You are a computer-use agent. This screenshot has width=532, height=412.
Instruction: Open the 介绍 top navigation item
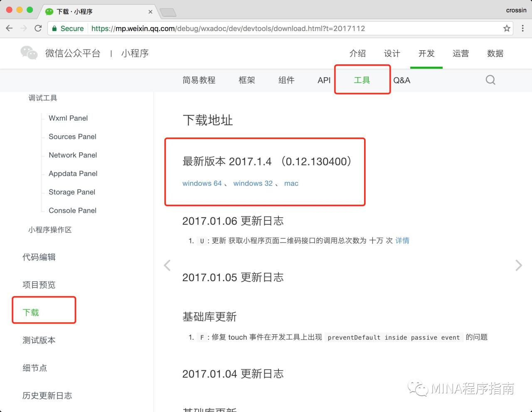[x=357, y=53]
